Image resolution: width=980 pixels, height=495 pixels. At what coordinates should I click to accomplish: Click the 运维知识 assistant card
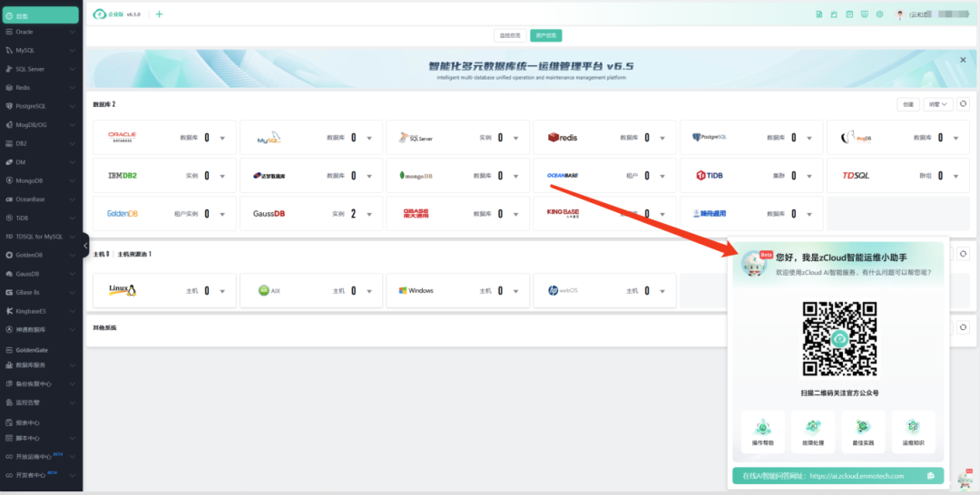coord(913,432)
